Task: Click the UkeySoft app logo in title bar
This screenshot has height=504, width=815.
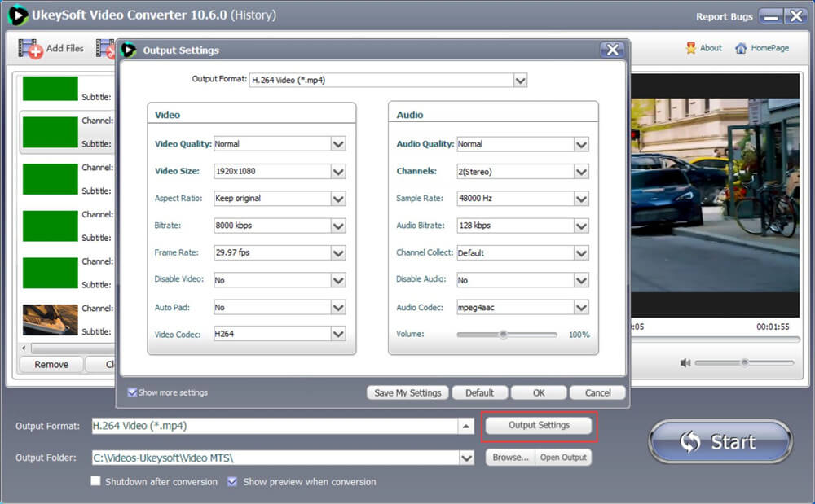Action: point(18,15)
